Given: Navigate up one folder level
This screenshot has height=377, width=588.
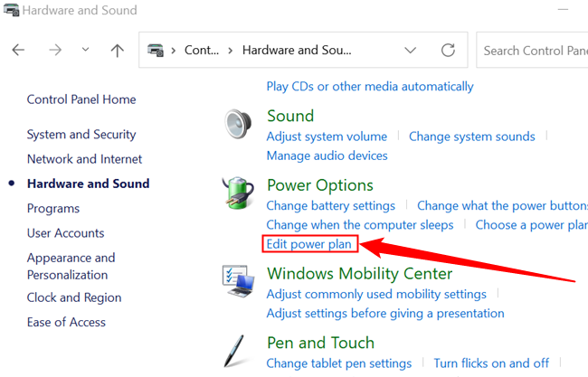Looking at the screenshot, I should pos(117,51).
